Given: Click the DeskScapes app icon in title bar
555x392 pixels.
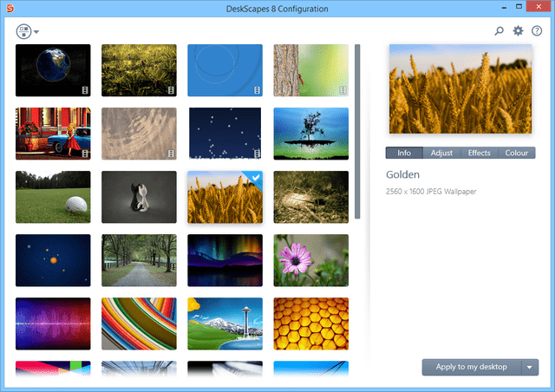Looking at the screenshot, I should 10,9.
